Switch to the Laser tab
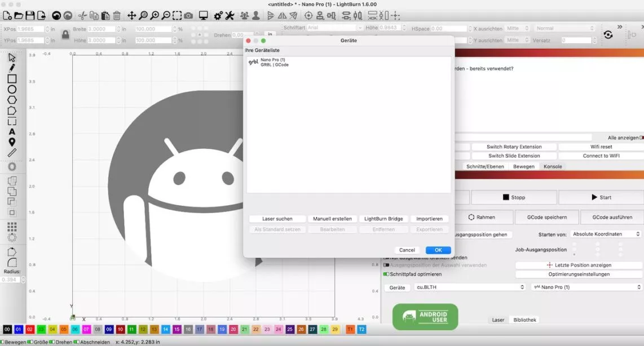644x346 pixels. (x=498, y=320)
